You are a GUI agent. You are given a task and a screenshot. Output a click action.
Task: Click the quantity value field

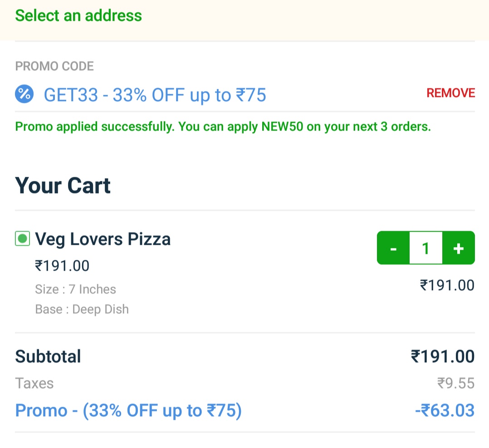click(x=426, y=248)
